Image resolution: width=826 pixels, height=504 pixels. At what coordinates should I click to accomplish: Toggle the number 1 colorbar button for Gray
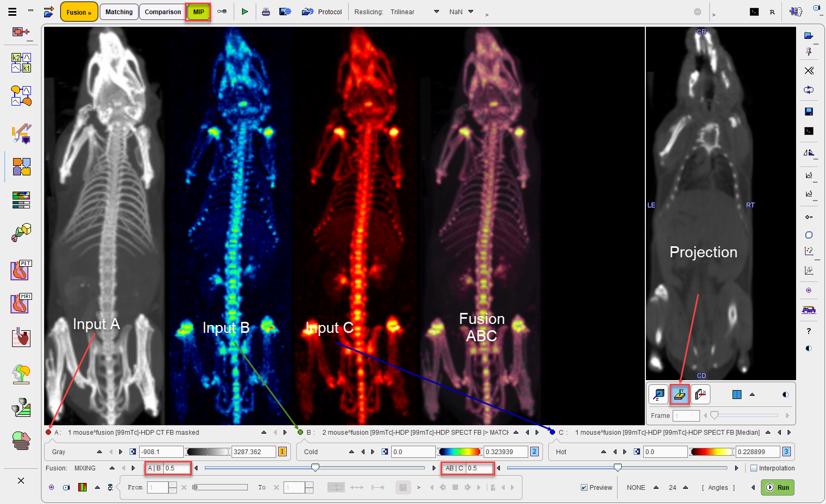[x=283, y=451]
